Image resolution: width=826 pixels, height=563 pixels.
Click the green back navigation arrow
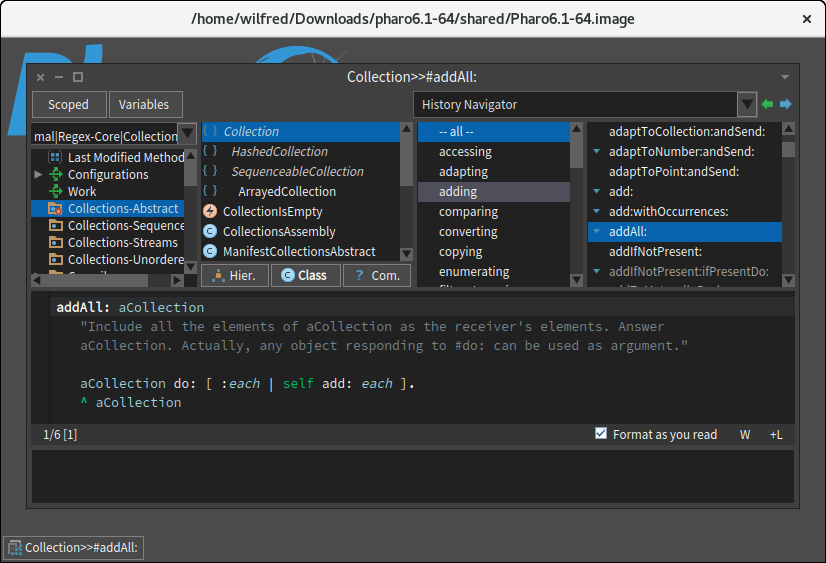click(x=767, y=104)
